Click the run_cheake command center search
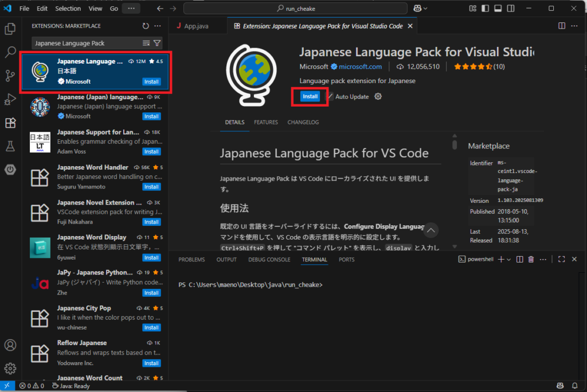The width and height of the screenshot is (587, 392). [295, 8]
